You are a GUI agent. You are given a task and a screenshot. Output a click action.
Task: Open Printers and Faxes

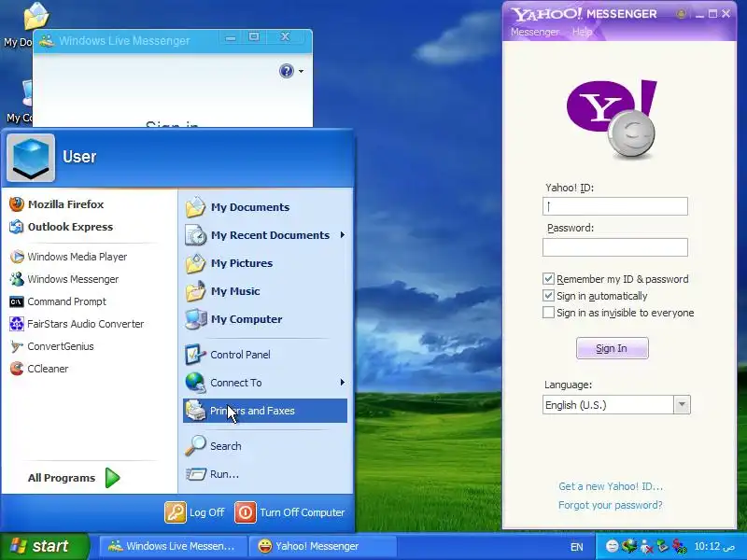pyautogui.click(x=265, y=411)
